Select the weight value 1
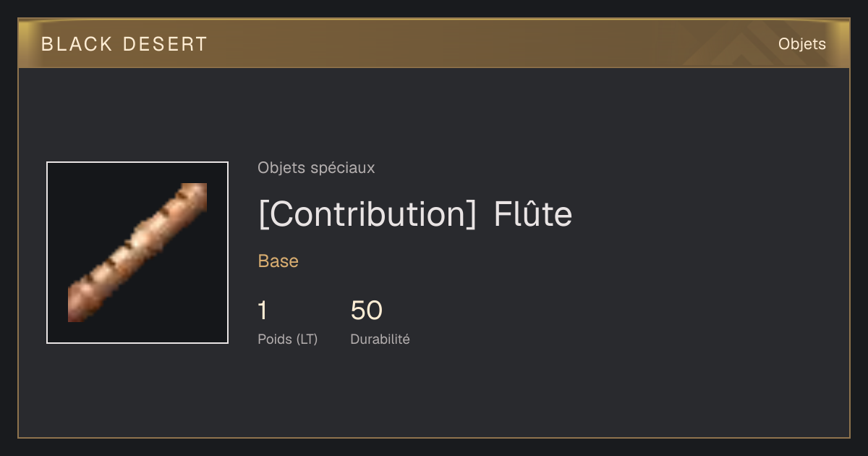868x456 pixels. [x=263, y=311]
